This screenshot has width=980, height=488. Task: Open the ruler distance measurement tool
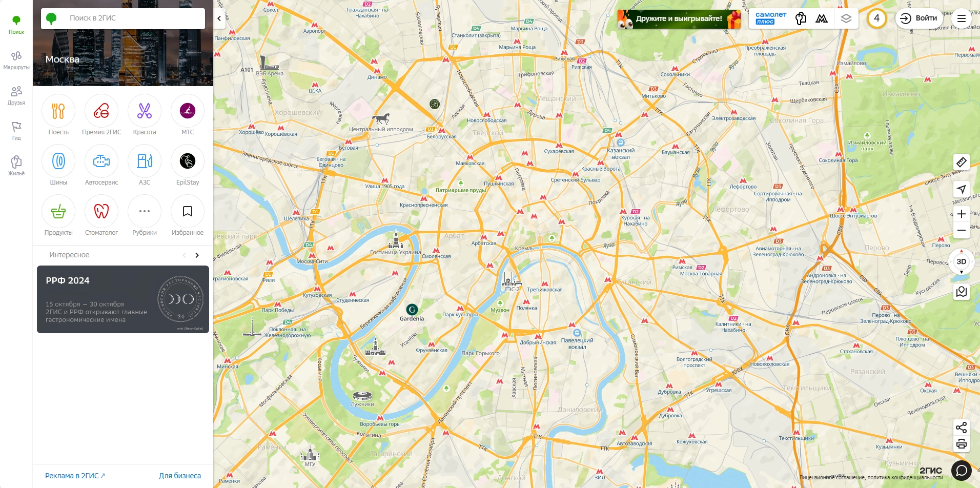(962, 162)
